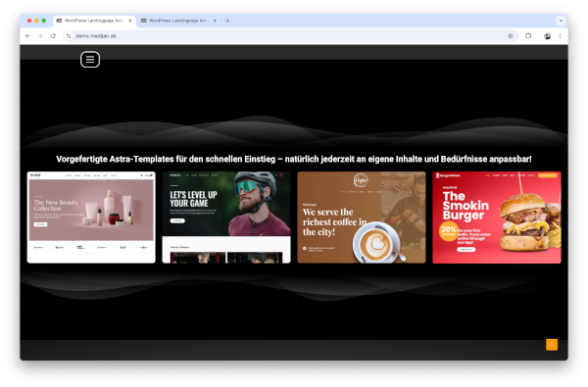The height and width of the screenshot is (387, 588).
Task: Open the Let's Level Up Your Game template
Action: pos(226,218)
